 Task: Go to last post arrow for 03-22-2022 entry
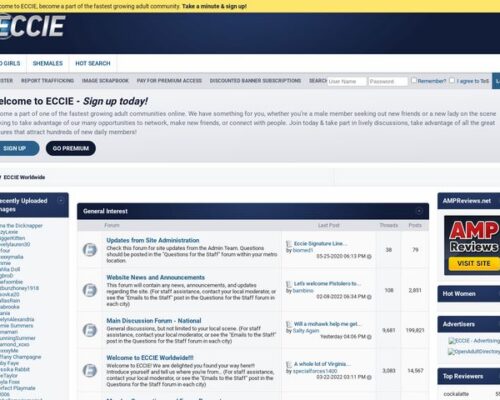(x=369, y=377)
